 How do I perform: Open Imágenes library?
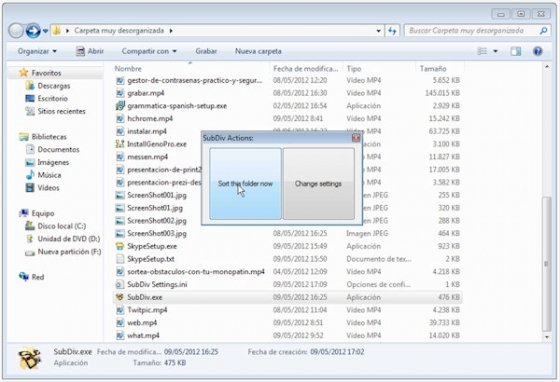(x=53, y=162)
